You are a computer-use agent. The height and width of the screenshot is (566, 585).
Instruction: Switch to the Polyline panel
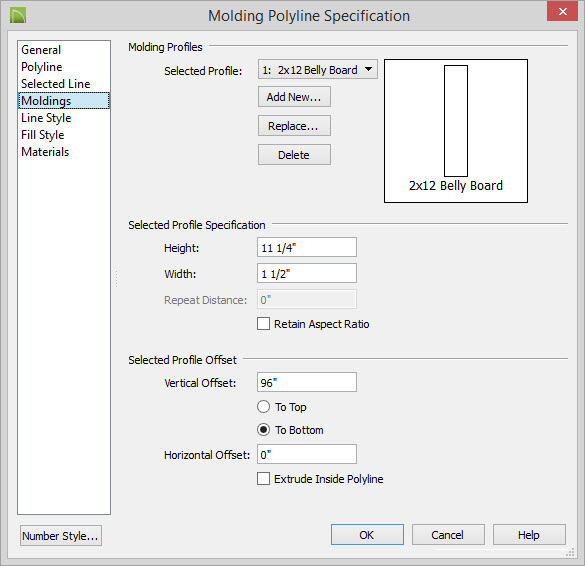42,67
